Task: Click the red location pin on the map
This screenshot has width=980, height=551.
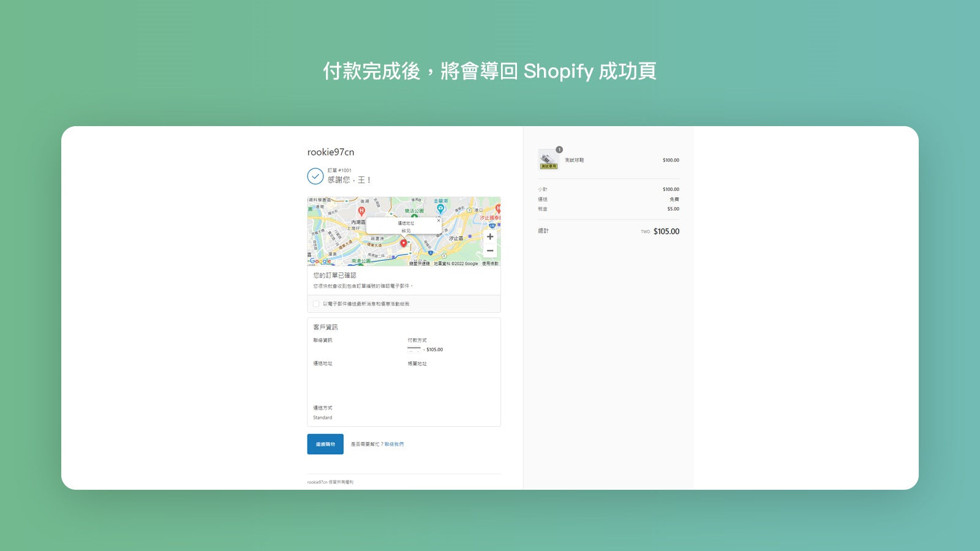Action: [404, 243]
